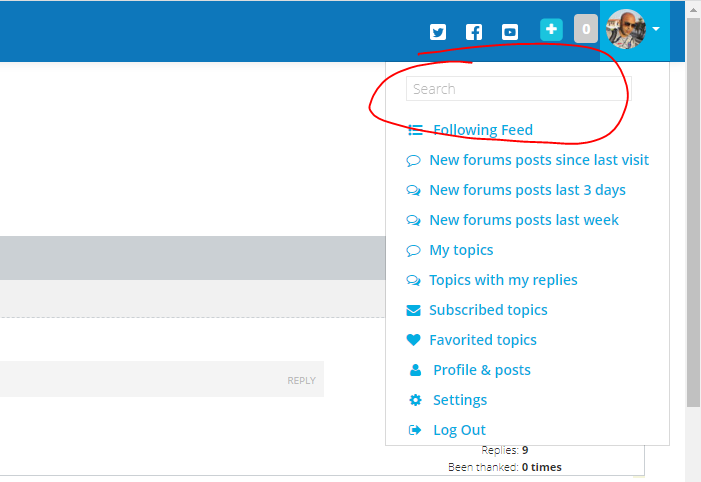This screenshot has height=482, width=701.
Task: Select Log Out
Action: tap(459, 430)
